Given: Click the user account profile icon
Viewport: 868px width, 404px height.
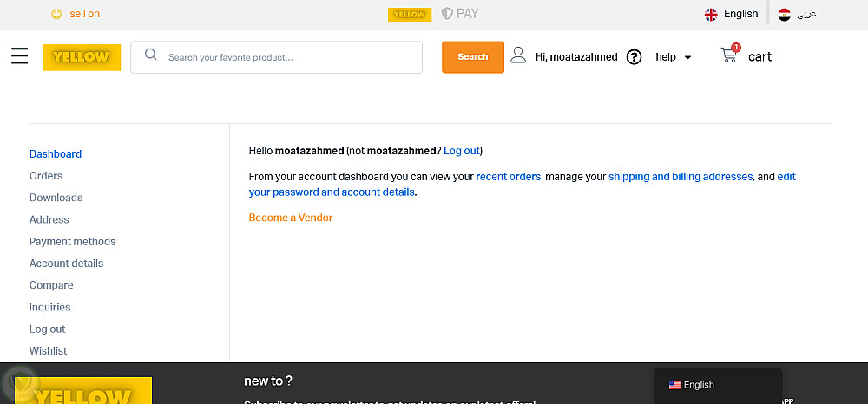Looking at the screenshot, I should [518, 55].
